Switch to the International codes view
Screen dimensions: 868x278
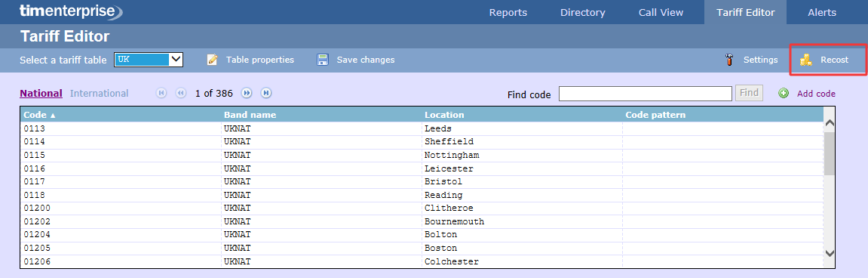[99, 93]
